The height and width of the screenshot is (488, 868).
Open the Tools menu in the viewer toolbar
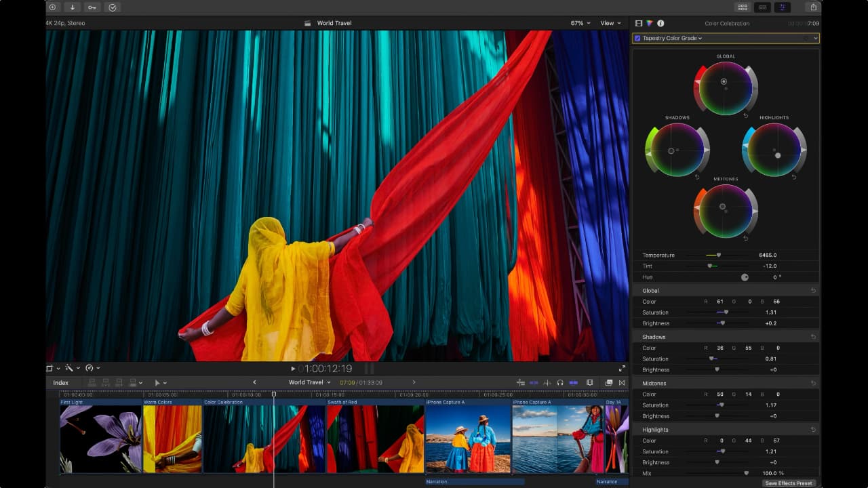70,368
